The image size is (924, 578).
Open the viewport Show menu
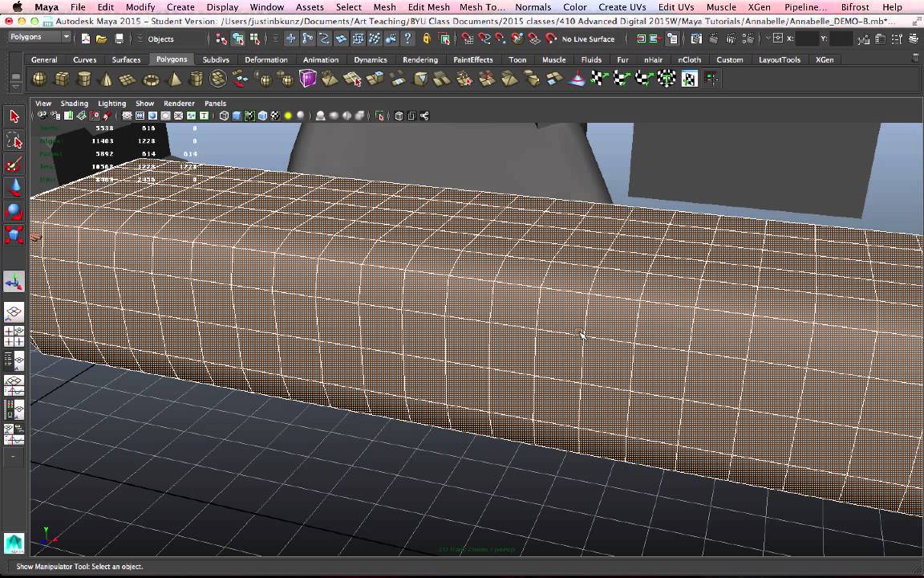[144, 104]
